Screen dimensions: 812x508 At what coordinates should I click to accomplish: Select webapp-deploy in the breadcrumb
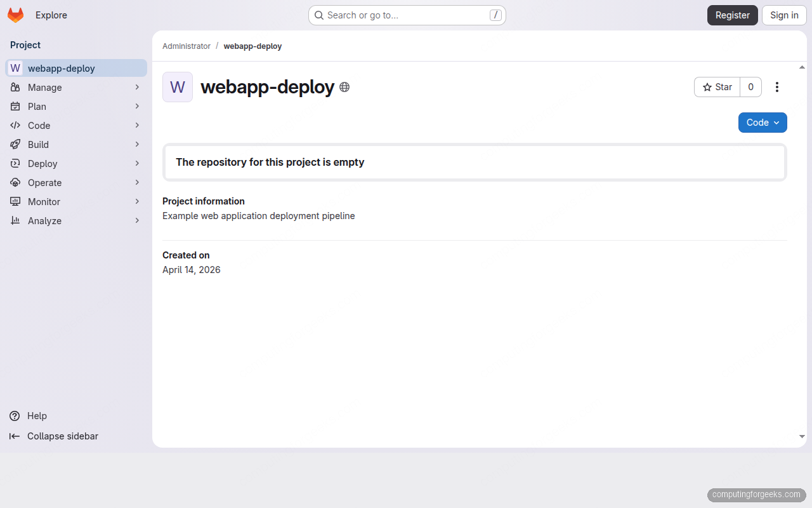(252, 46)
